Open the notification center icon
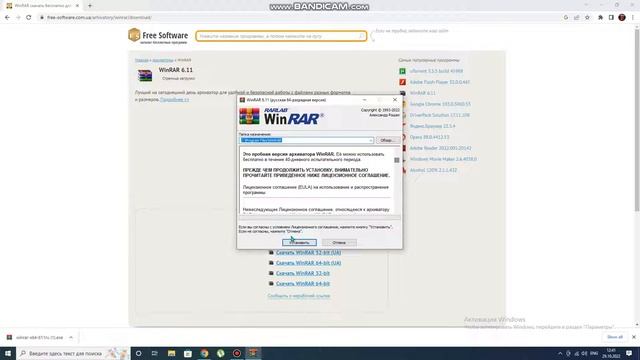The image size is (640, 360). point(629,353)
